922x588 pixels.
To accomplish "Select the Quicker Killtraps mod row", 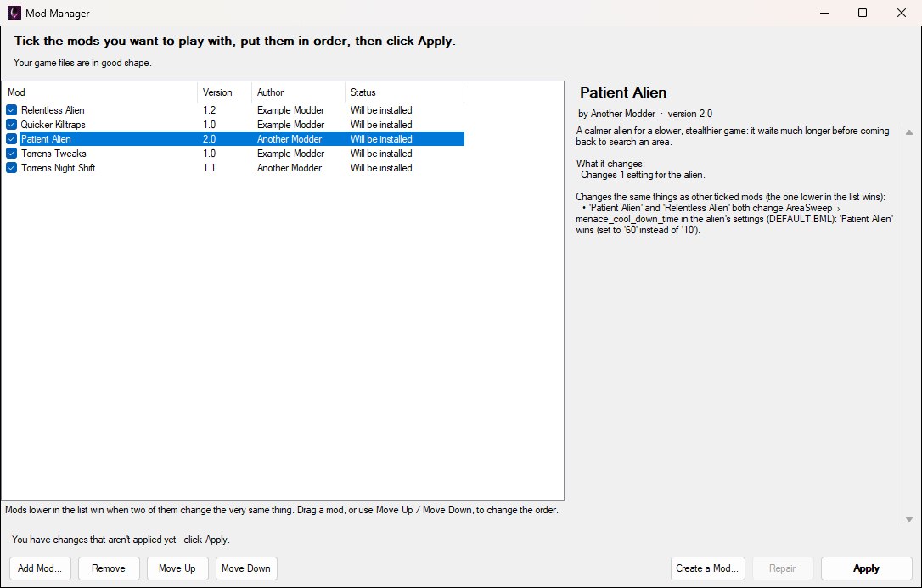I will pos(233,125).
